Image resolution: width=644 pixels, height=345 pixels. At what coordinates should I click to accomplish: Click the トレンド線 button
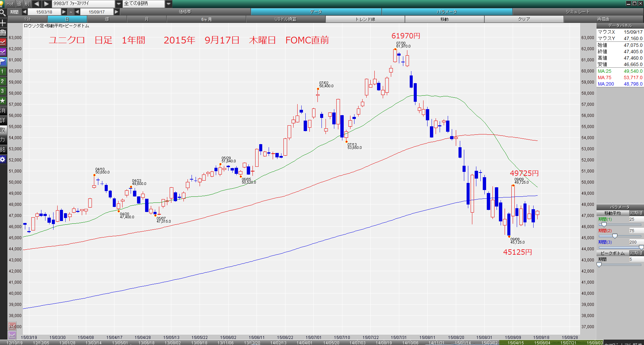(x=365, y=19)
